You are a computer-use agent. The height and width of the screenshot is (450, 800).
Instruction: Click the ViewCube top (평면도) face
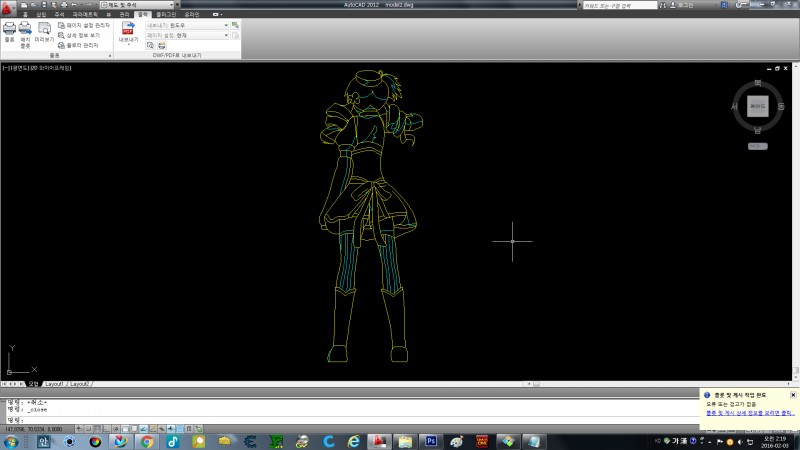[x=757, y=105]
